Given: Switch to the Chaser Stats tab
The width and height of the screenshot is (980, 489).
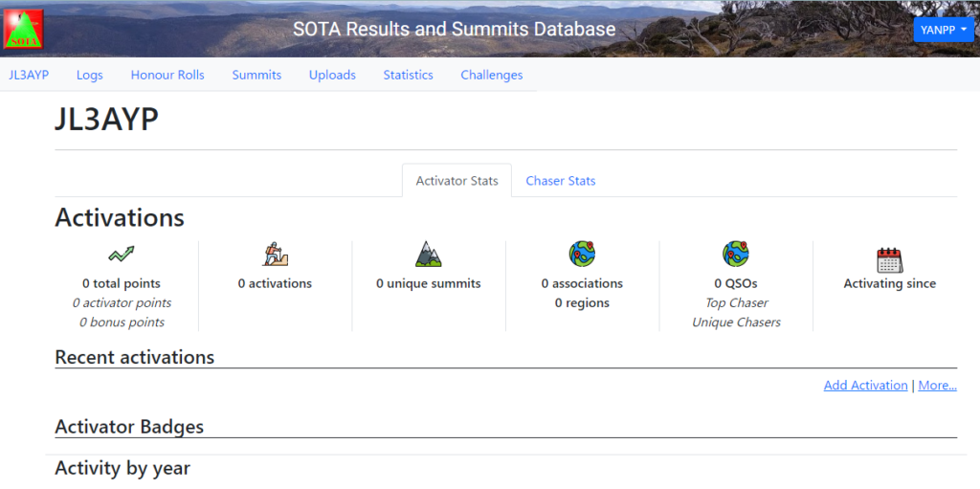Looking at the screenshot, I should click(x=560, y=181).
